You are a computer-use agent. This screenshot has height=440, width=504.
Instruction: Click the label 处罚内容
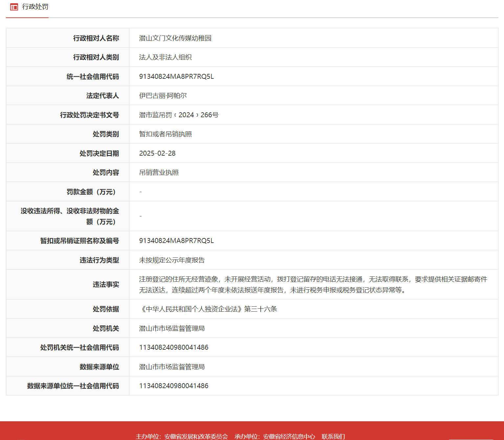106,172
